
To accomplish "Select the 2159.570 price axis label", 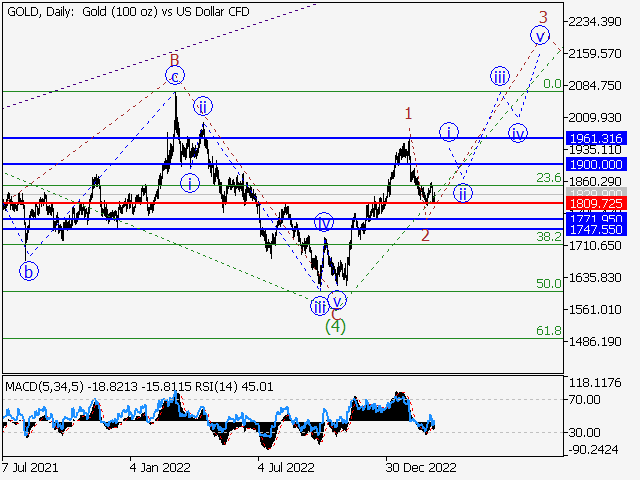I will pos(595,53).
